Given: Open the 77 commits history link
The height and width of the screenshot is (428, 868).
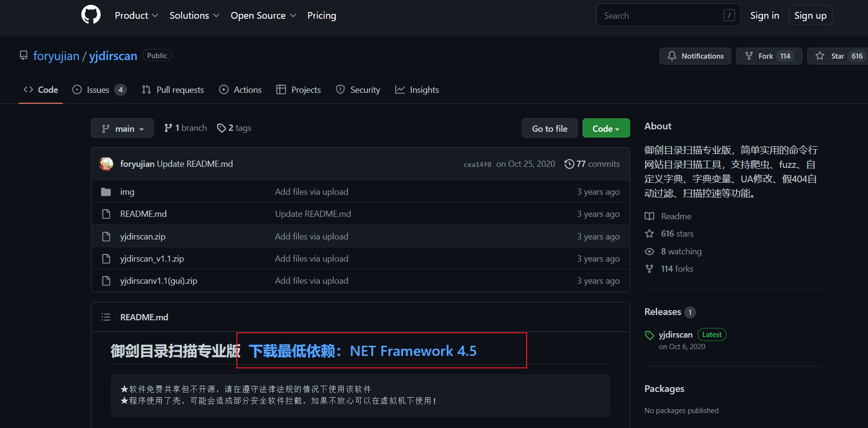Looking at the screenshot, I should tap(592, 164).
